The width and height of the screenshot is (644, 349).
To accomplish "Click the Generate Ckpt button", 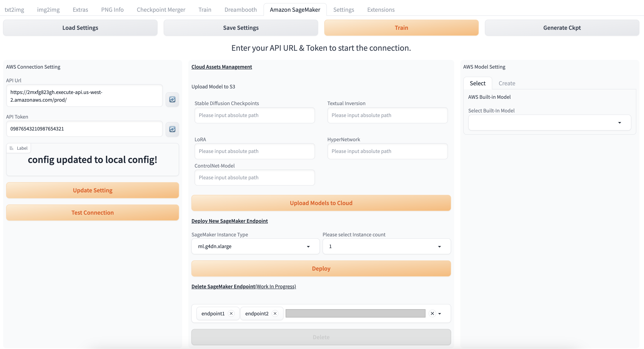I will coord(562,28).
